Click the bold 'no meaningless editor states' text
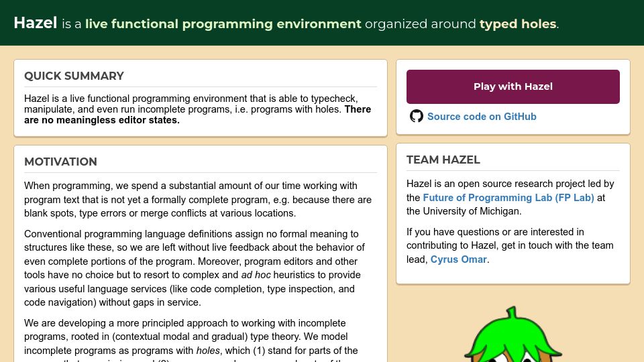The image size is (644, 362). coord(110,120)
